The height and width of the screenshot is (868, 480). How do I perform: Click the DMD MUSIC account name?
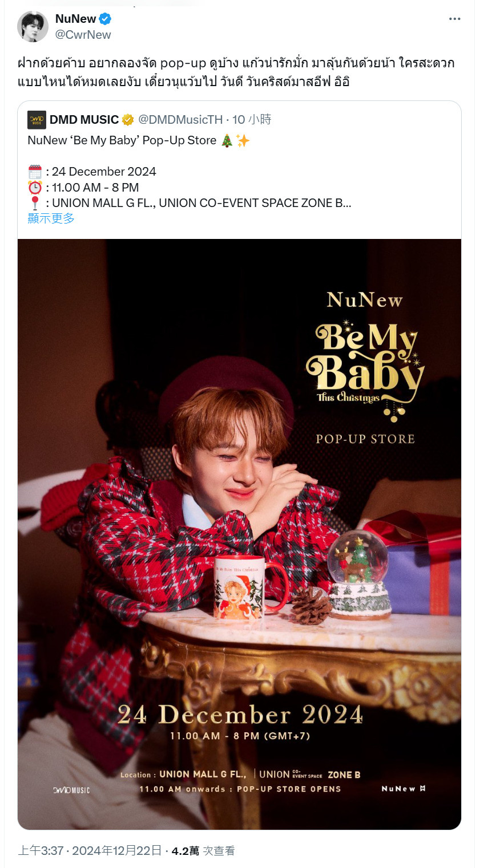pyautogui.click(x=84, y=120)
